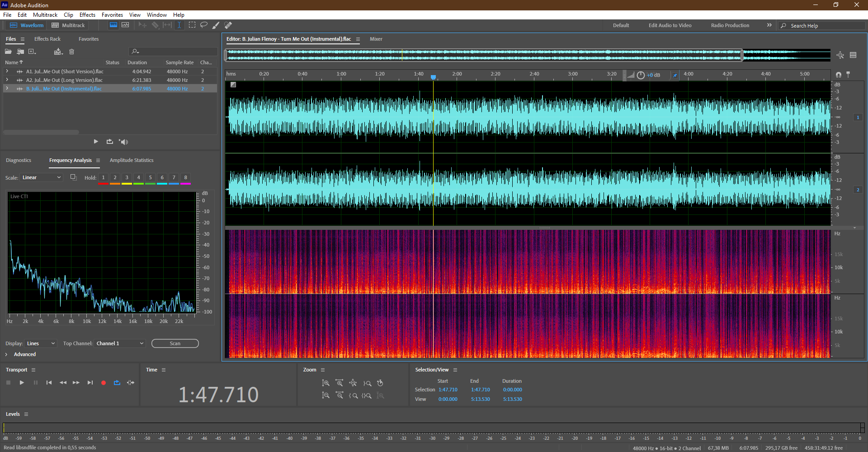Switch to the Amplitude Statistics tab
This screenshot has width=868, height=452.
[132, 160]
